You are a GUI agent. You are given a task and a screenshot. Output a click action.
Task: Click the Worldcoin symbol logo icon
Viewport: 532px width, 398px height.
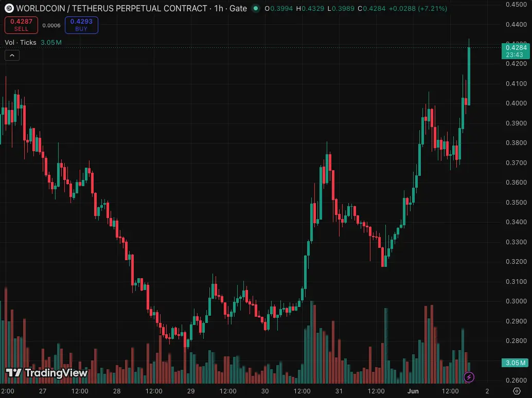click(9, 8)
